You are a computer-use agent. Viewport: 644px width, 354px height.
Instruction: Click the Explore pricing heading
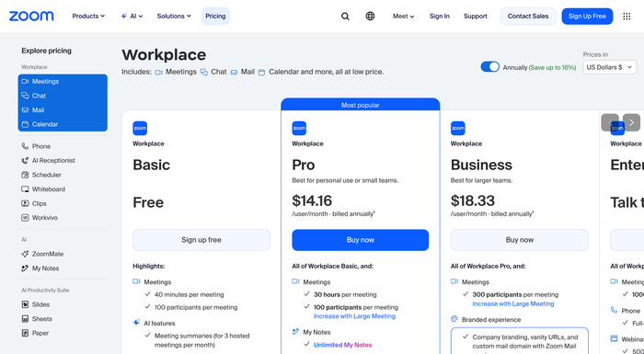click(46, 51)
